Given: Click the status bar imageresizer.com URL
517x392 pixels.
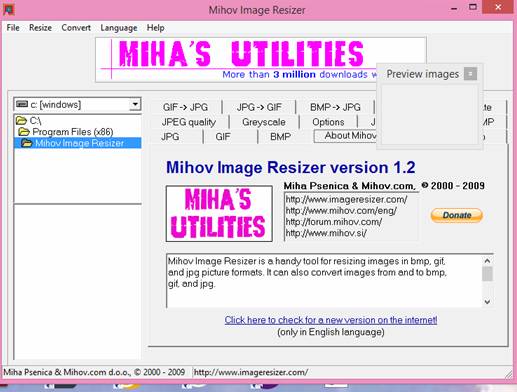Looking at the screenshot, I should [x=251, y=372].
